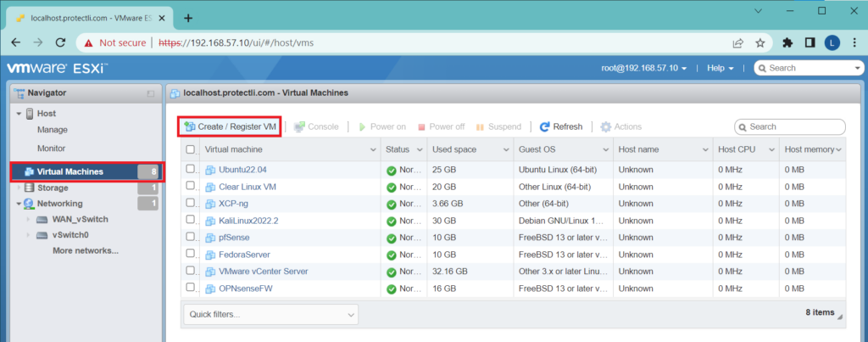Open a new browser tab
The width and height of the screenshot is (868, 342).
point(188,18)
